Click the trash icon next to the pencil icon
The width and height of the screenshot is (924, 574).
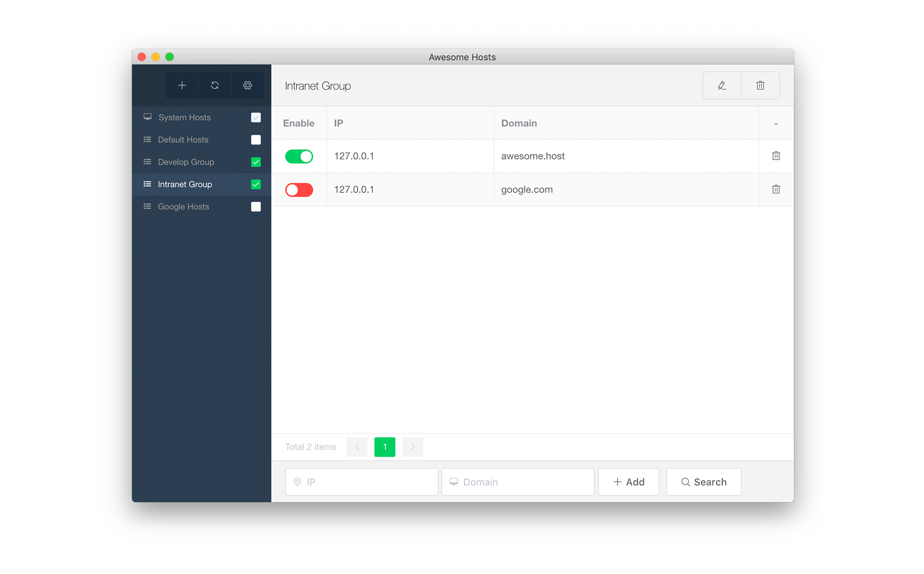pyautogui.click(x=760, y=85)
